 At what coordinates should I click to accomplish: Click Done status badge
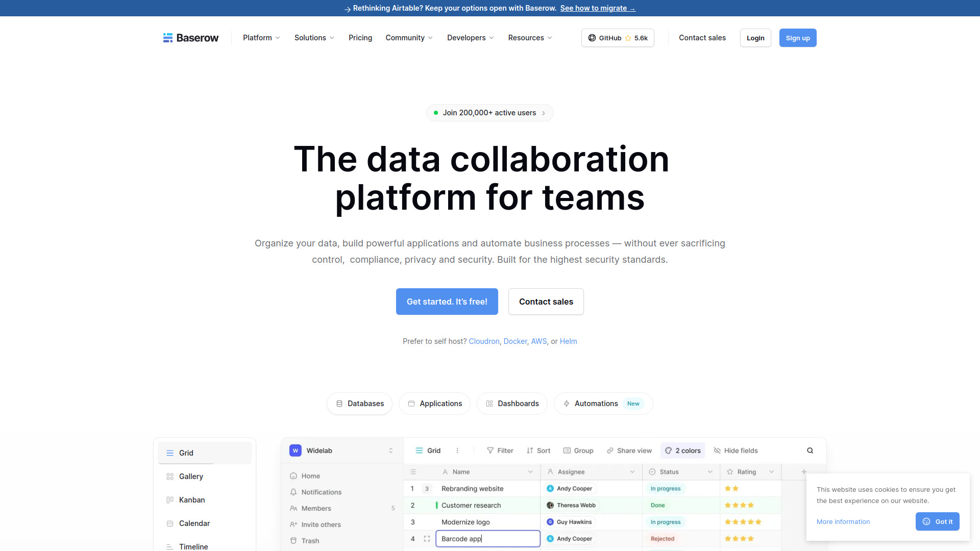[658, 505]
